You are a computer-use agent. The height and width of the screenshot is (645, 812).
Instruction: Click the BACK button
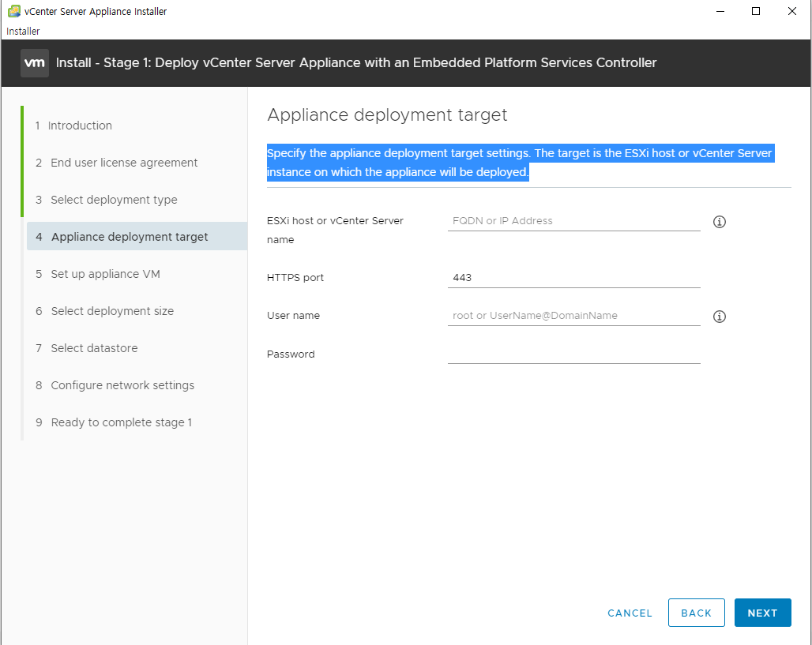tap(696, 613)
